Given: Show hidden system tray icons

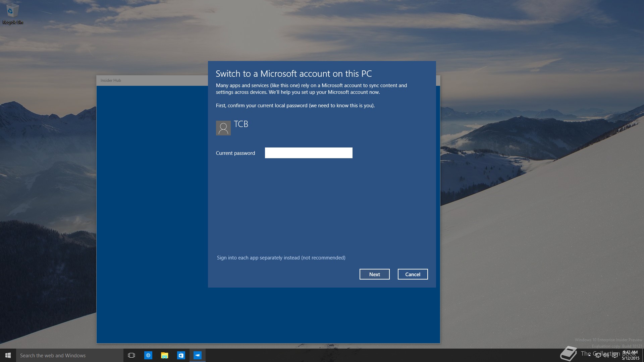Looking at the screenshot, I should [x=589, y=355].
